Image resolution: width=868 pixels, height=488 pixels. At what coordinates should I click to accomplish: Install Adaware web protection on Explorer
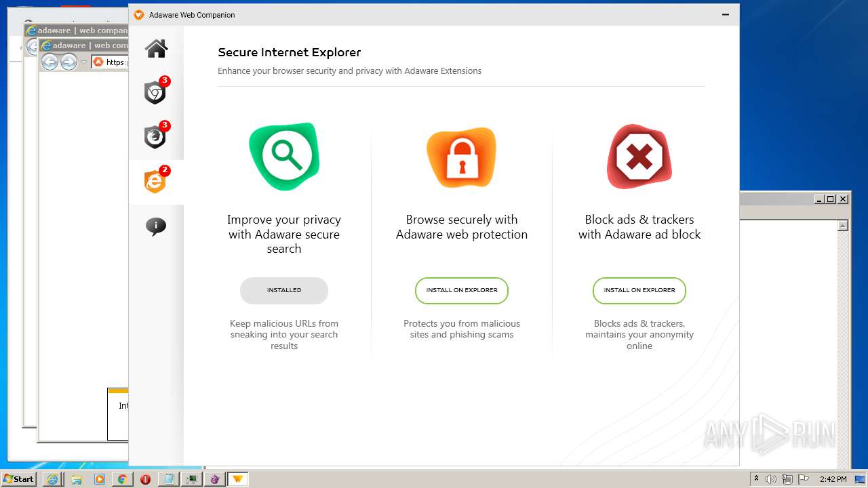pos(462,290)
